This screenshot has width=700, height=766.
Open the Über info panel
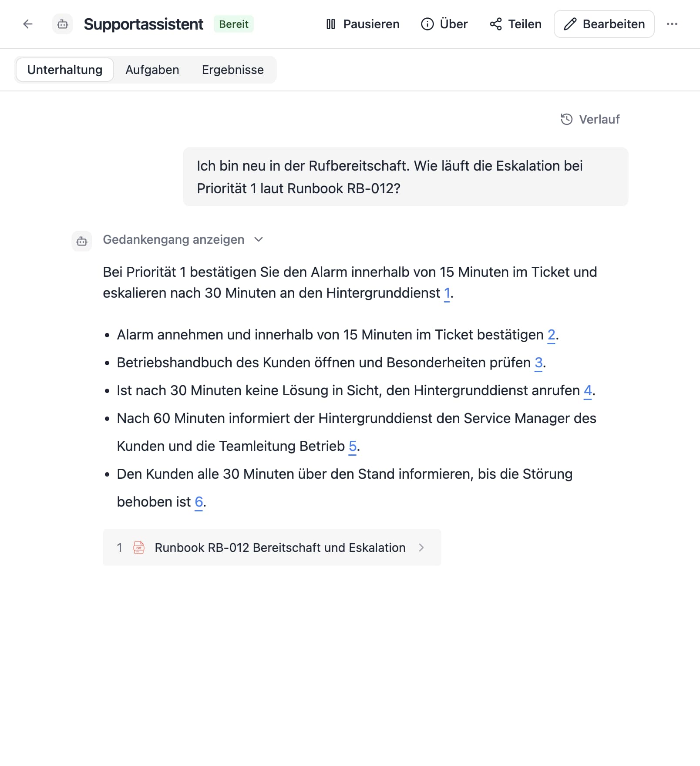coord(444,24)
